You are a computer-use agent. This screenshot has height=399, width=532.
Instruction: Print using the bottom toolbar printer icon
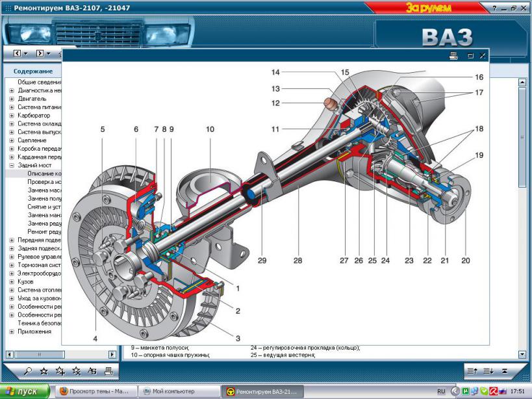pyautogui.click(x=108, y=371)
